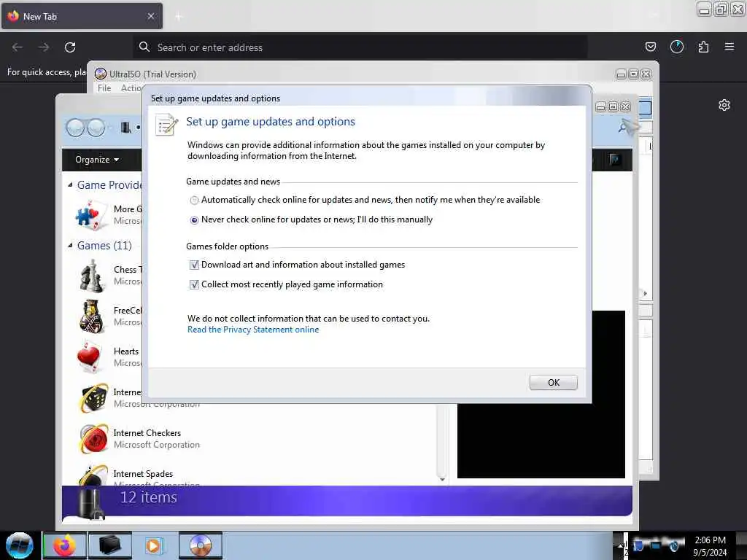Open Actions menu in UltraISO
The height and width of the screenshot is (560, 747).
coord(131,88)
